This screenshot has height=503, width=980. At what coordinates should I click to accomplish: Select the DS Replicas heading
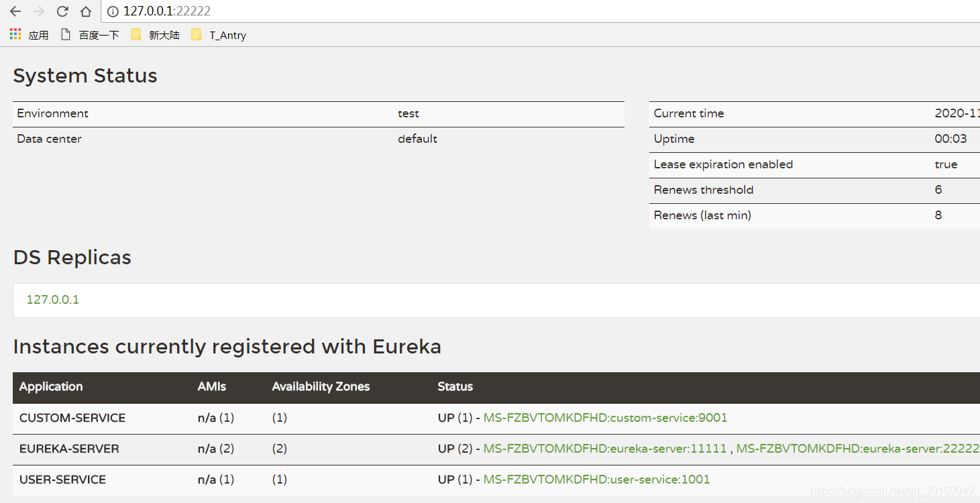(x=72, y=258)
